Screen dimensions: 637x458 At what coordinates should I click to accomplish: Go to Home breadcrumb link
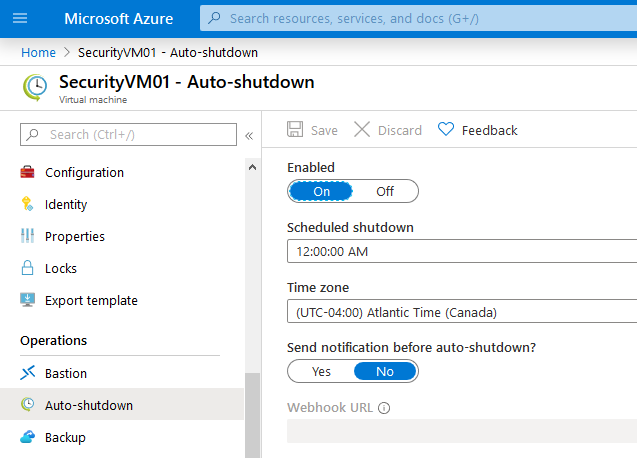[x=38, y=52]
